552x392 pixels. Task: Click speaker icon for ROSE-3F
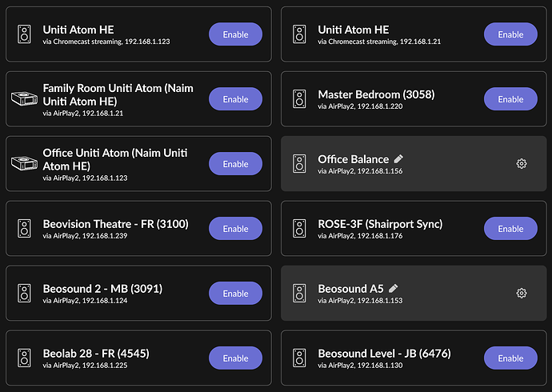(299, 229)
